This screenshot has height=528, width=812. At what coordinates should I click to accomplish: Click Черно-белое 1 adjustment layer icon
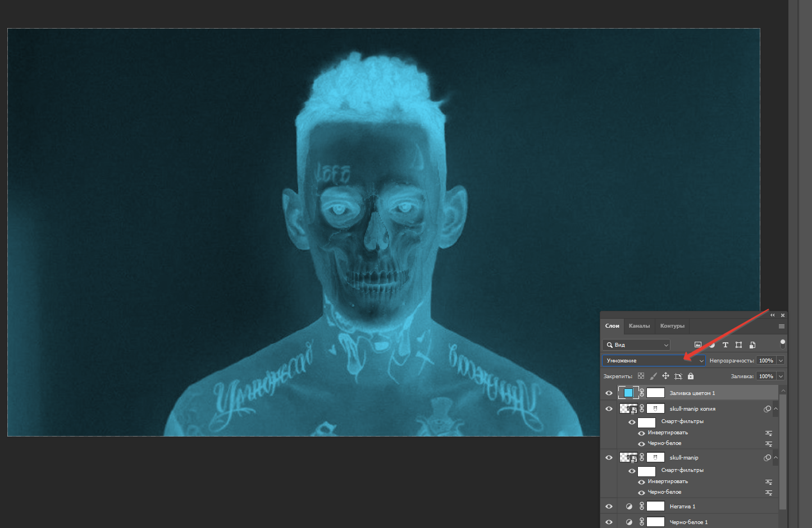click(x=629, y=522)
